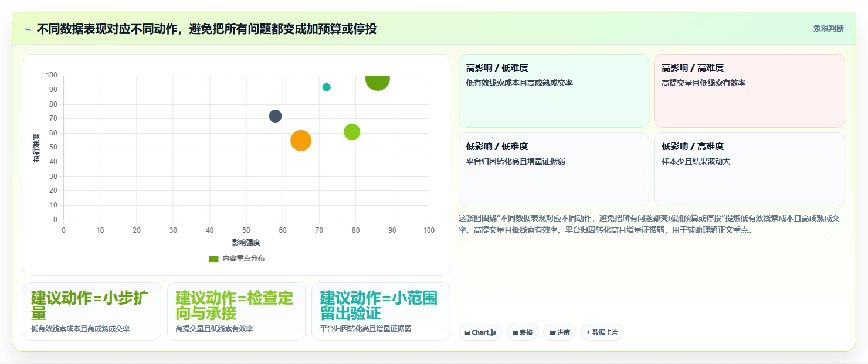Viewport: 868px width, 364px height.
Task: Select the 建议动作=小步扩量 card
Action: click(x=92, y=311)
